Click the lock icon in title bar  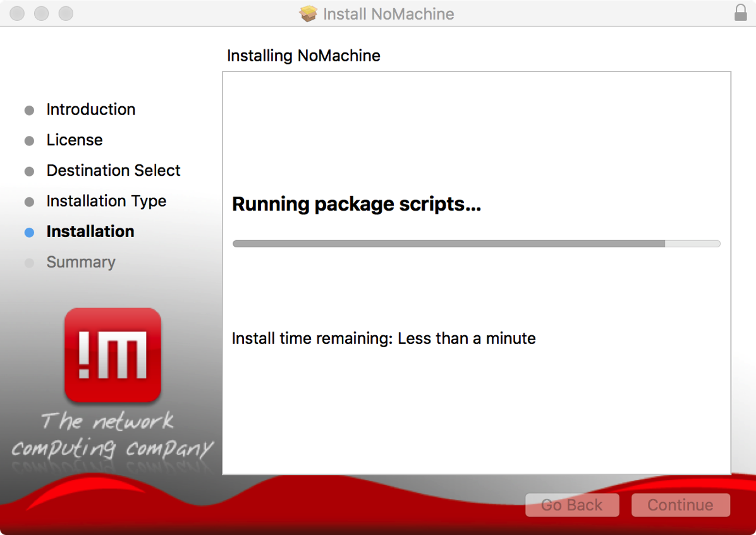(x=741, y=13)
